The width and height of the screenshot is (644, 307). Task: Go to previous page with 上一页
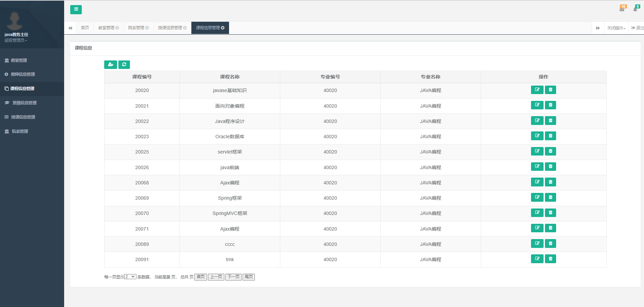pyautogui.click(x=216, y=277)
